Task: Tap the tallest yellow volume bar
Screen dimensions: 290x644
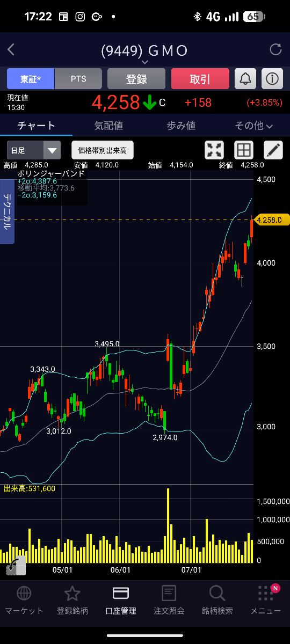Action: (168, 525)
